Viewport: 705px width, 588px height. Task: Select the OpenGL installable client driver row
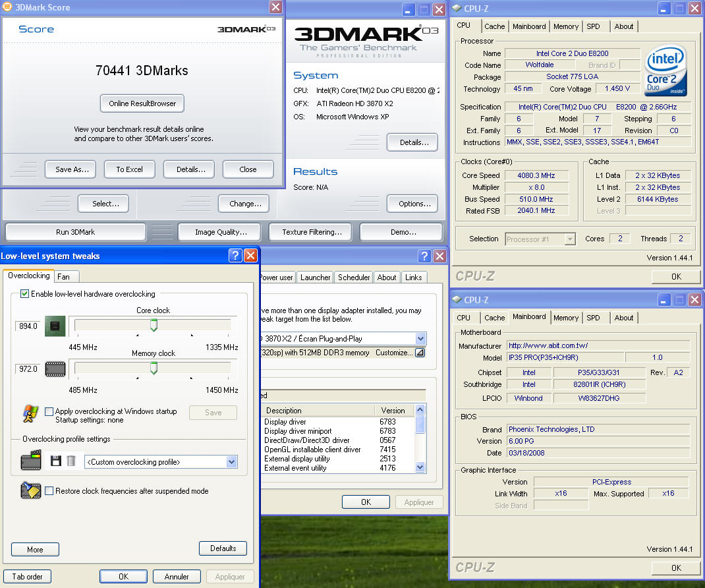tap(337, 450)
